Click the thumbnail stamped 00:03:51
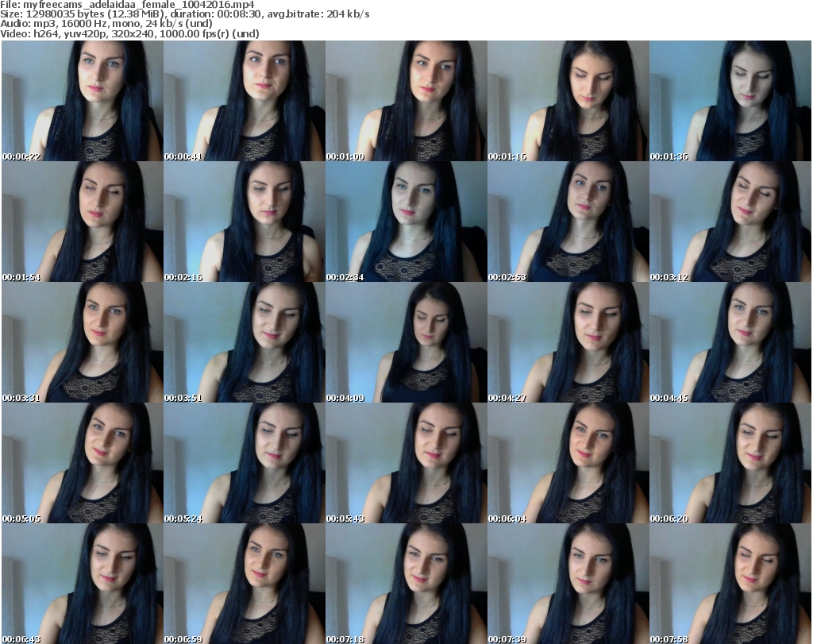 [245, 342]
